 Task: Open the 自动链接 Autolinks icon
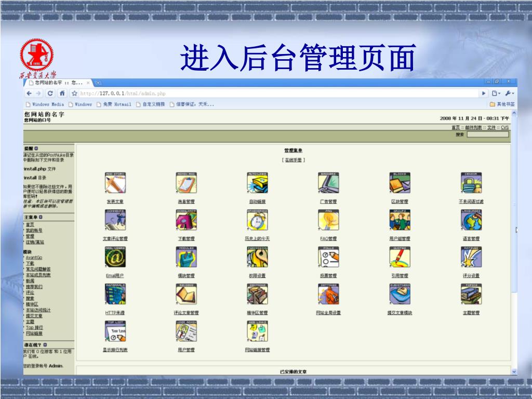[x=257, y=182]
